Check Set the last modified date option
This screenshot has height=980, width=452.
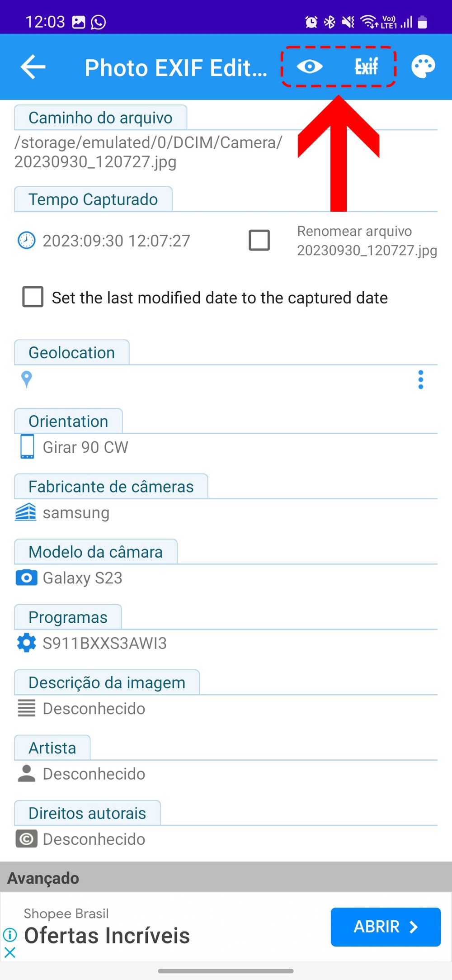tap(33, 297)
